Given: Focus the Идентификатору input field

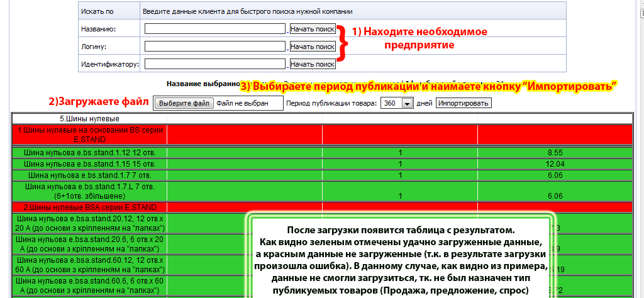Looking at the screenshot, I should pos(215,64).
